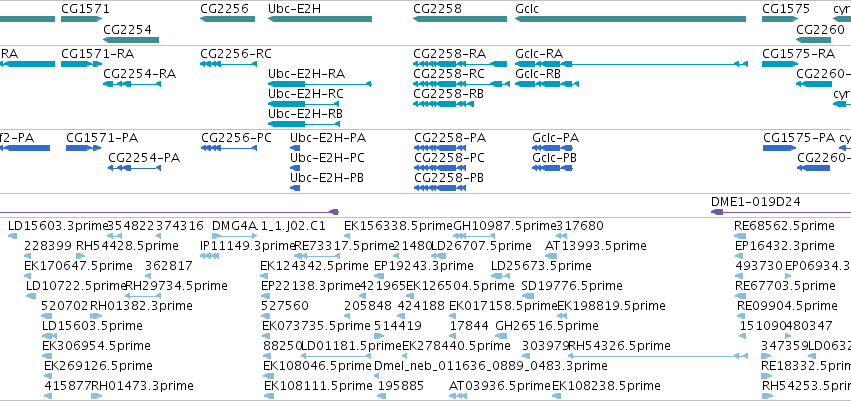Viewport: 851px width, 401px height.
Task: Select the RE09904.5prime EST label
Action: coord(787,306)
